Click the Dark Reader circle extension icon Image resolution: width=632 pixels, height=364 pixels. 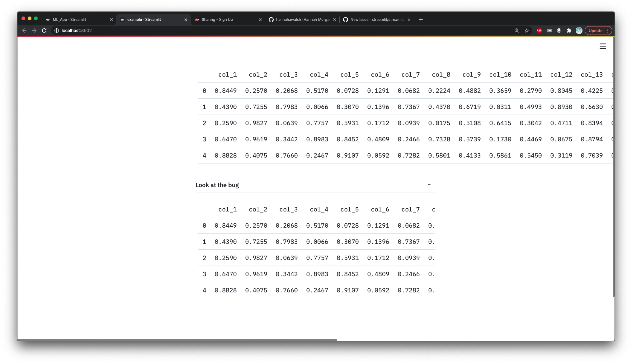[559, 31]
